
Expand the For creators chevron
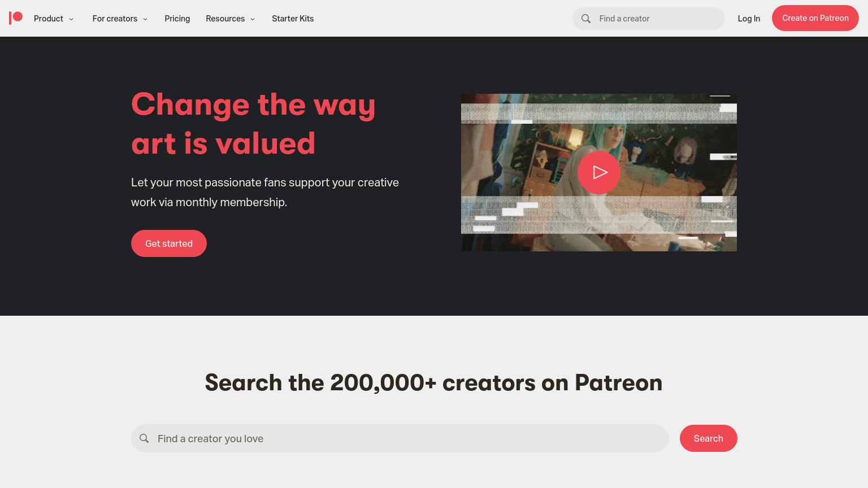click(145, 19)
